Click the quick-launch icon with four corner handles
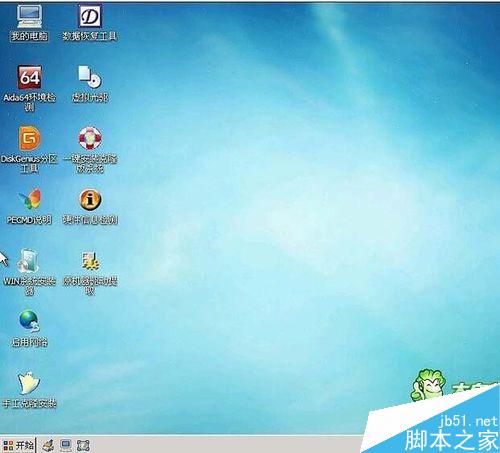 [x=83, y=445]
